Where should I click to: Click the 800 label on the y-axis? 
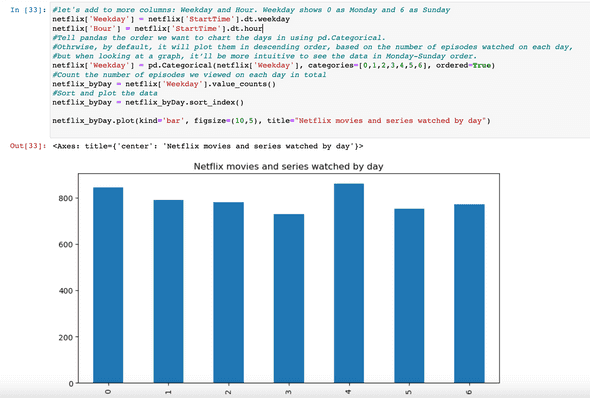pyautogui.click(x=66, y=198)
